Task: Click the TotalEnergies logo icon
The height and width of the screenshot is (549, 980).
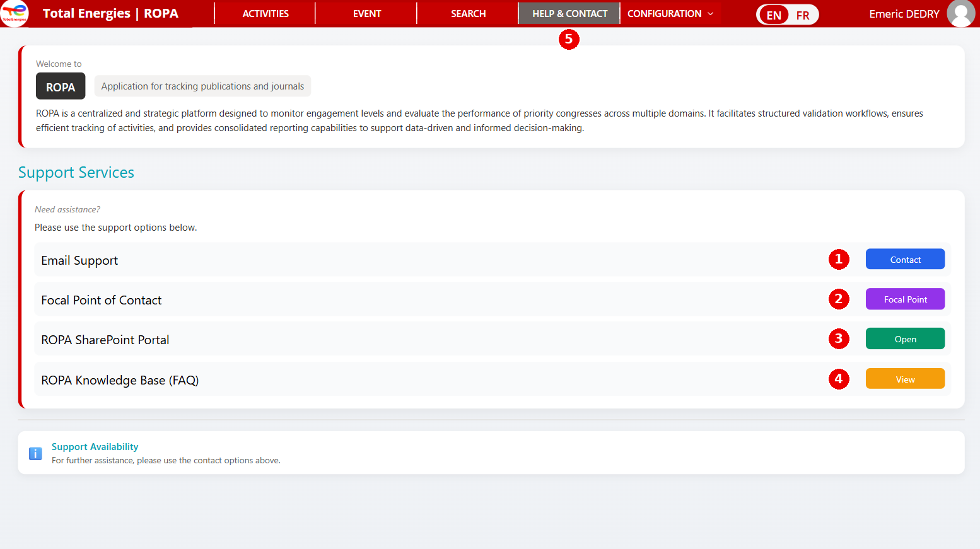Action: tap(14, 13)
